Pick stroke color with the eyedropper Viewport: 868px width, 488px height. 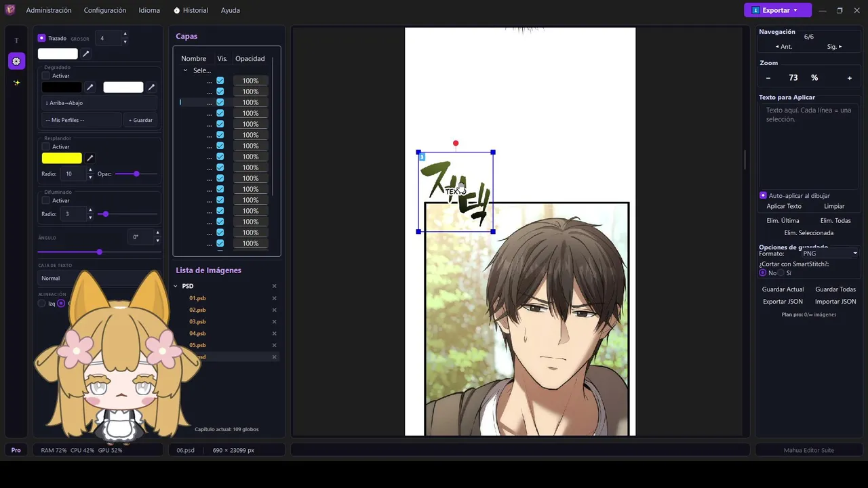[86, 54]
